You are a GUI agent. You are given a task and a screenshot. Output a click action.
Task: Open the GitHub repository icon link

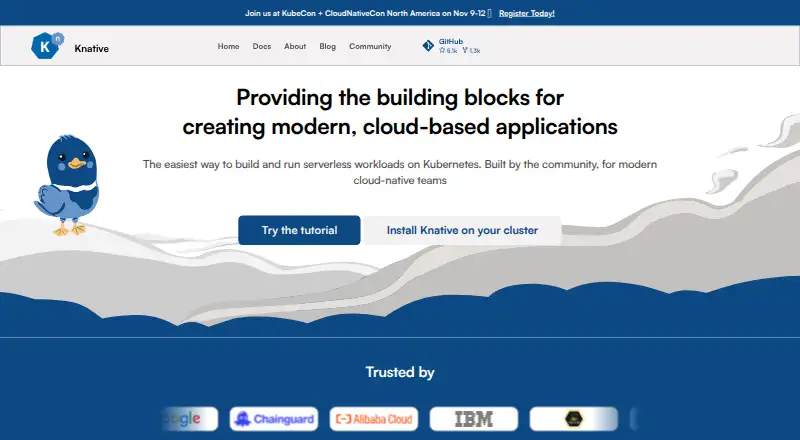point(428,46)
